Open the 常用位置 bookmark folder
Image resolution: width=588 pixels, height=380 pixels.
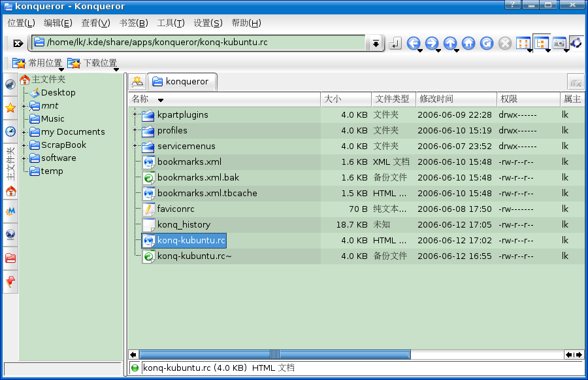point(37,63)
